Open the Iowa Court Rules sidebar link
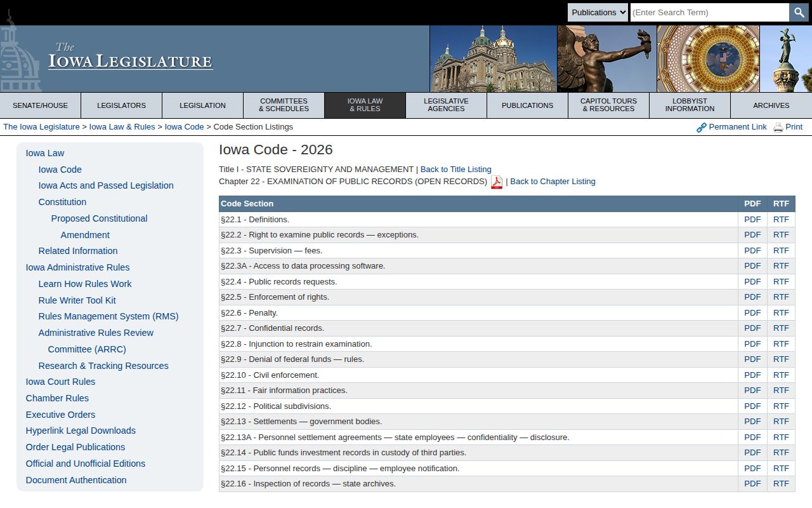Viewport: 812px width, 508px height. click(x=60, y=382)
